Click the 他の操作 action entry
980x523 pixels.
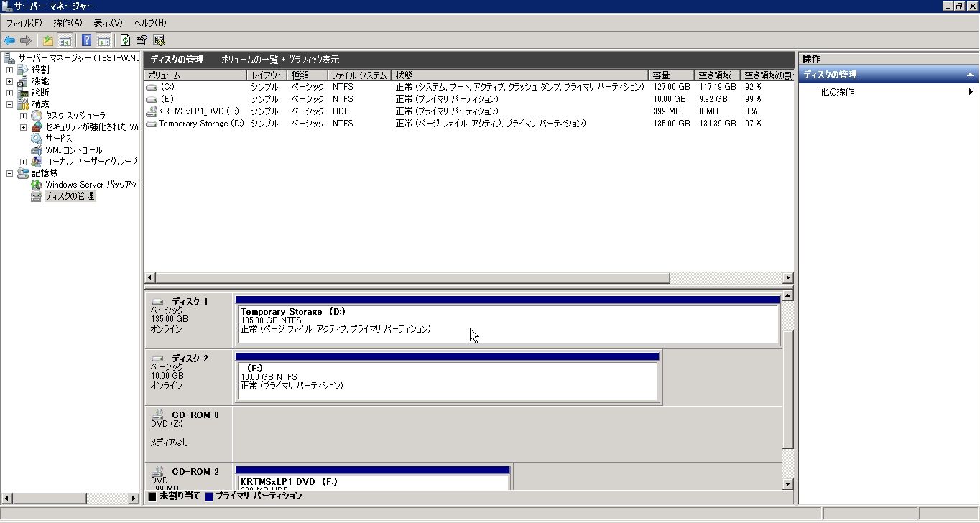coord(838,92)
